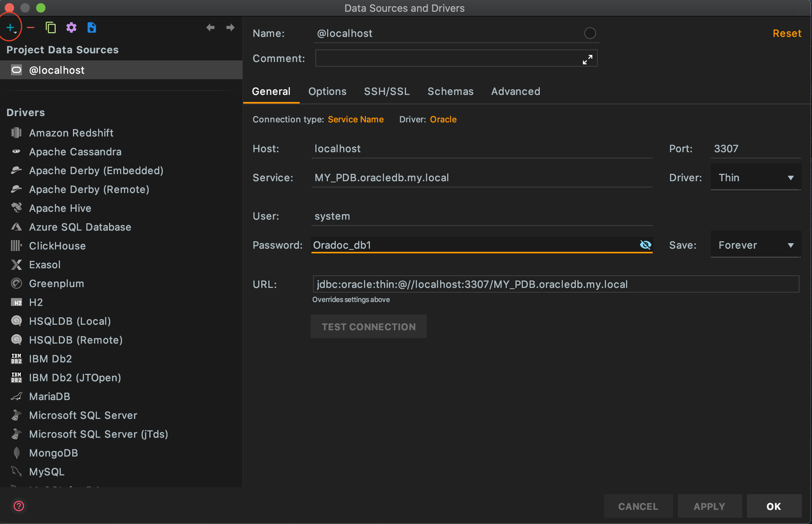Click into the URL input field
The width and height of the screenshot is (812, 524).
coord(555,284)
